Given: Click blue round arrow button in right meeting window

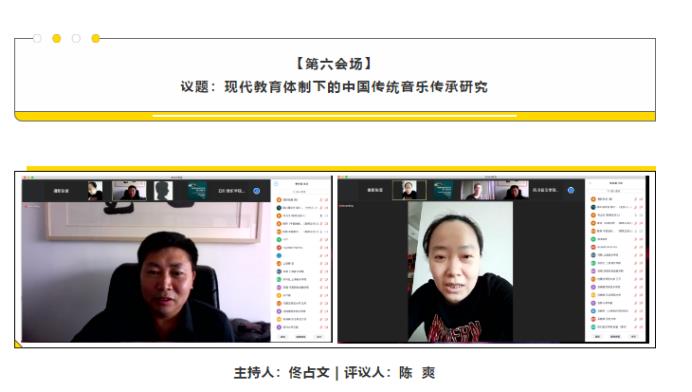Looking at the screenshot, I should 571,190.
